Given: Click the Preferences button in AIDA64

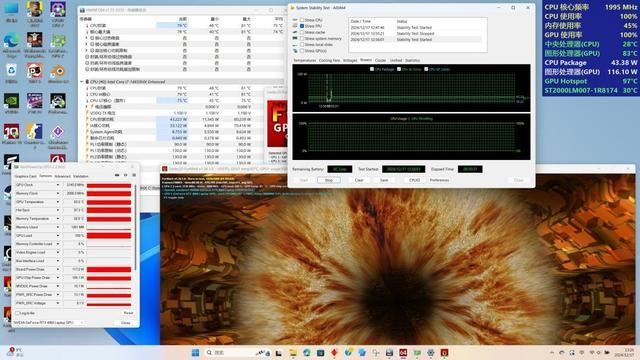Looking at the screenshot, I should click(x=439, y=180).
